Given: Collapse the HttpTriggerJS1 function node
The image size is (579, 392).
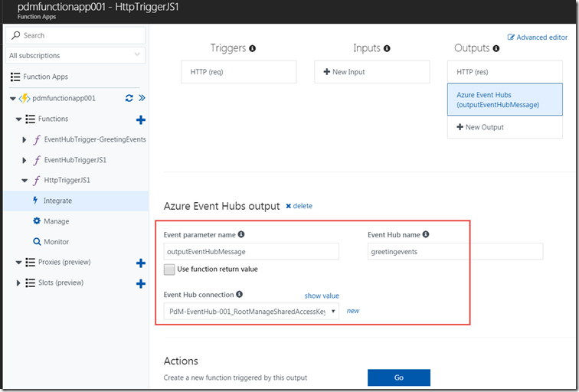Looking at the screenshot, I should click(x=25, y=181).
